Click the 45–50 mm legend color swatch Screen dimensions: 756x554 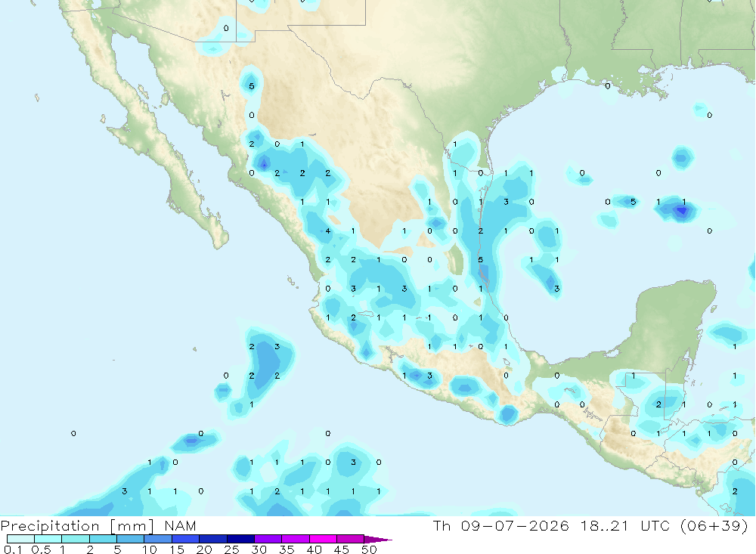[x=351, y=539]
